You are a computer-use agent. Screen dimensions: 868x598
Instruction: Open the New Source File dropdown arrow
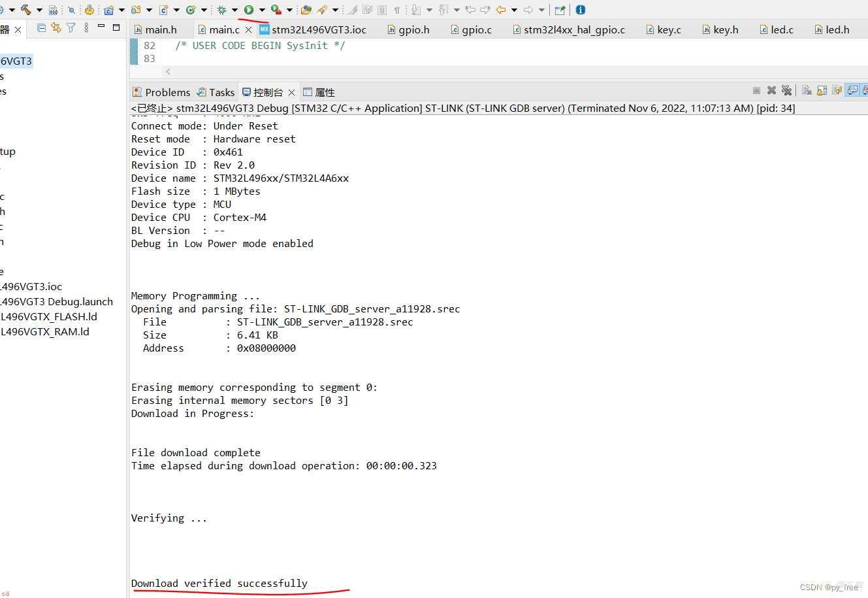(x=176, y=10)
